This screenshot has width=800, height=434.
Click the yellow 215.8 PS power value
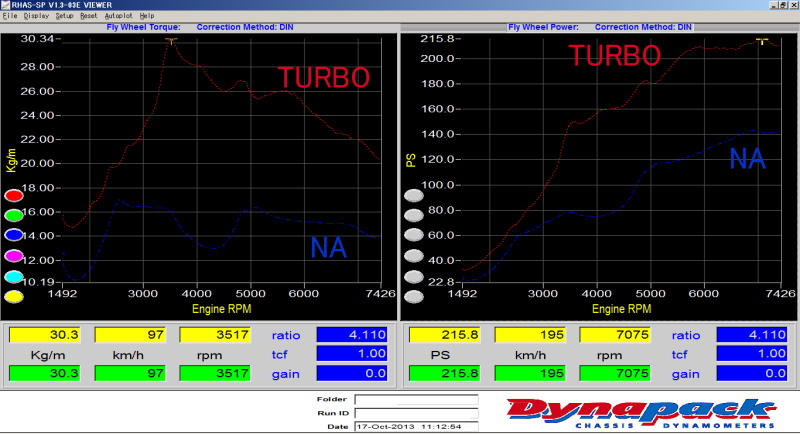coord(445,335)
